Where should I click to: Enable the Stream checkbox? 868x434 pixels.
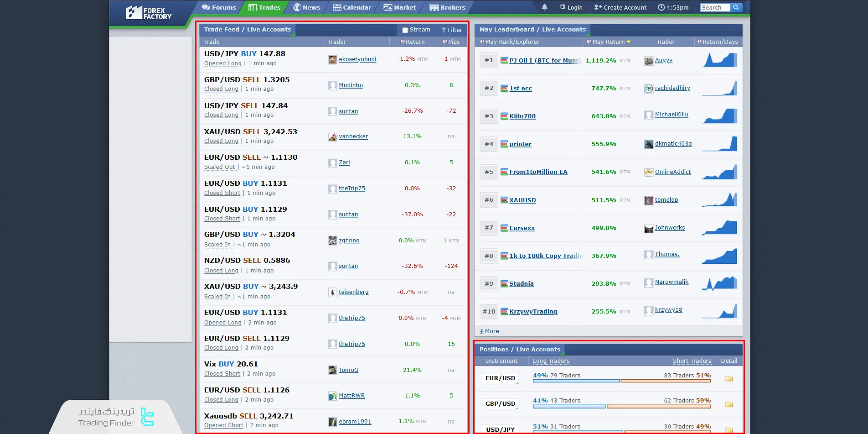pos(405,30)
